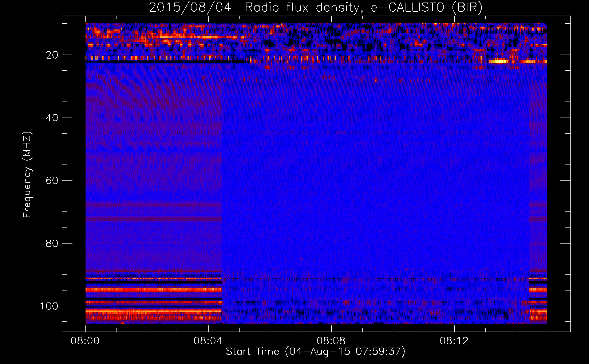Click the 'Start Time (04-Aug-15 07:59:37)' label
Image resolution: width=589 pixels, height=364 pixels.
click(x=316, y=352)
